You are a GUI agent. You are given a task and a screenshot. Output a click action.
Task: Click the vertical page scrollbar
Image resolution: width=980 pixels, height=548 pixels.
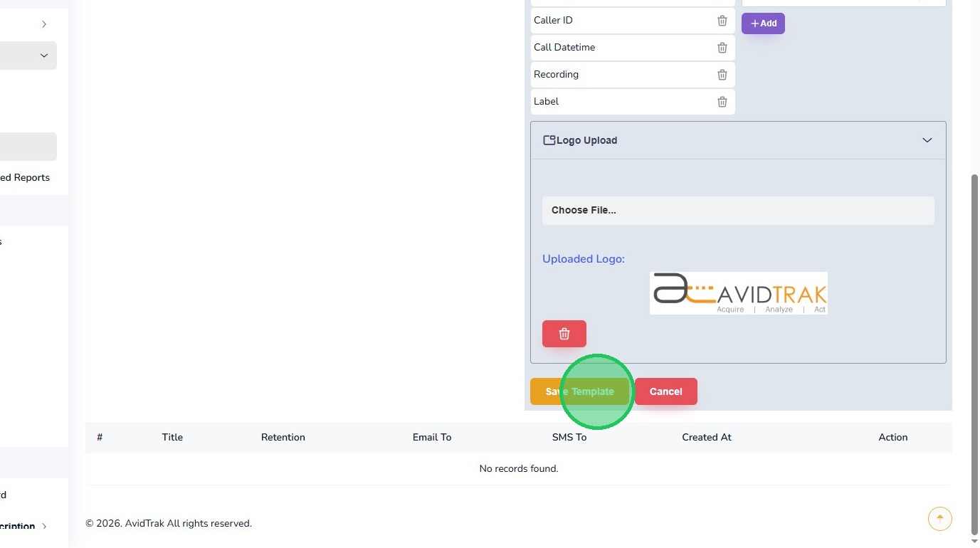(x=975, y=354)
